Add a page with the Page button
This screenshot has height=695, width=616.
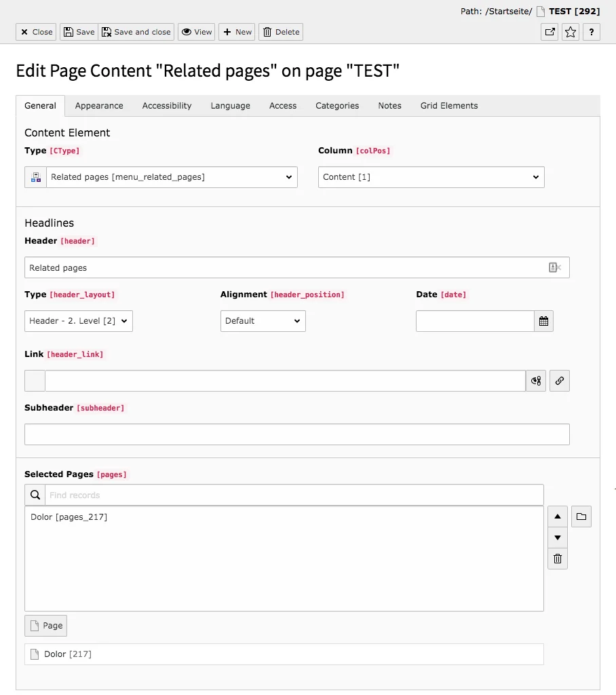click(x=45, y=625)
